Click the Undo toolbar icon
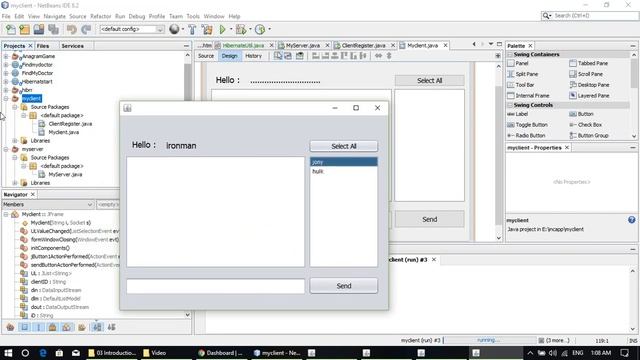 pos(72,29)
